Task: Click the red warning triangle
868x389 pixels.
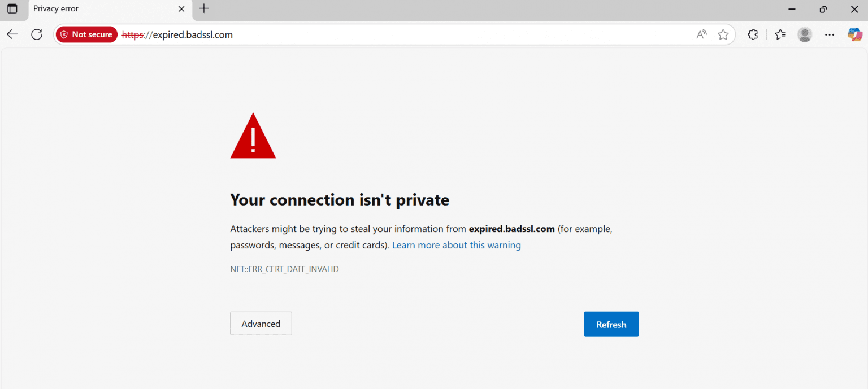Action: [253, 137]
